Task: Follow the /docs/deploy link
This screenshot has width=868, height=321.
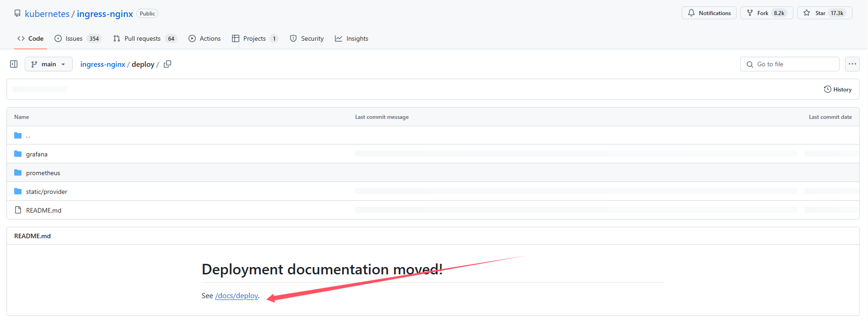Action: (237, 296)
